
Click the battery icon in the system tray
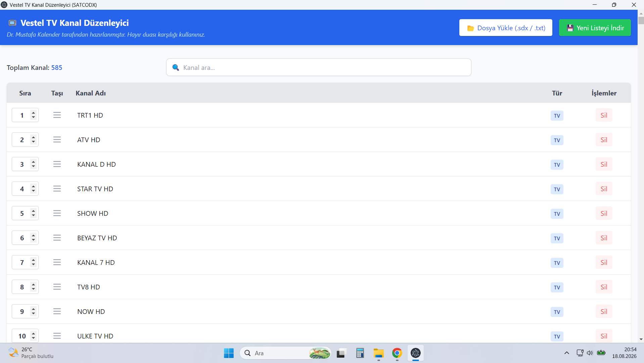[601, 353]
